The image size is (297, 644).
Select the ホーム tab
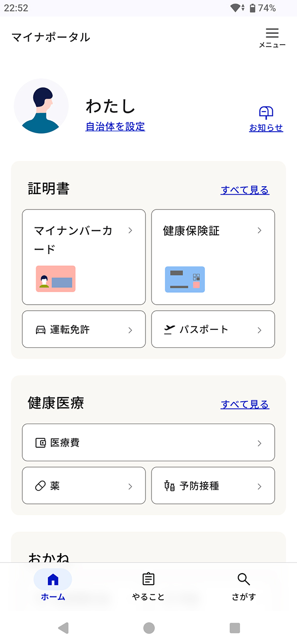[x=53, y=586]
